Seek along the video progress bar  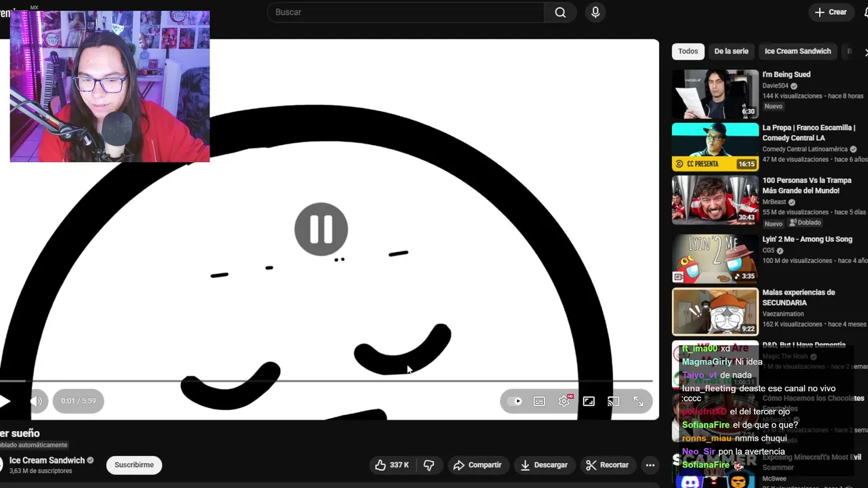tap(326, 381)
